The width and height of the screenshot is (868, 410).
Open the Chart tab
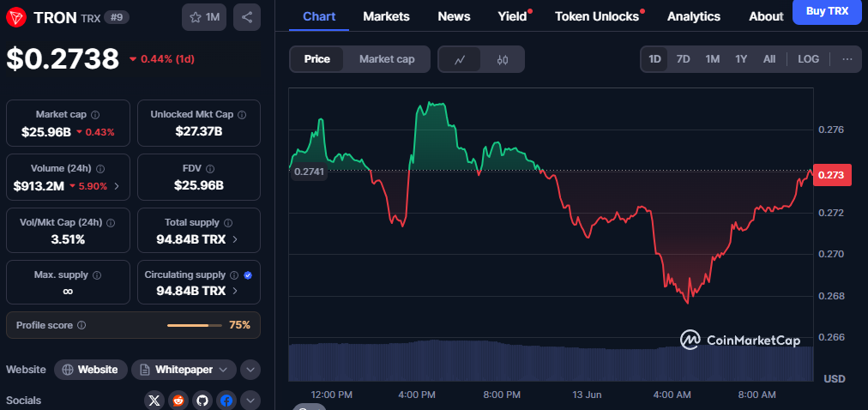[319, 16]
